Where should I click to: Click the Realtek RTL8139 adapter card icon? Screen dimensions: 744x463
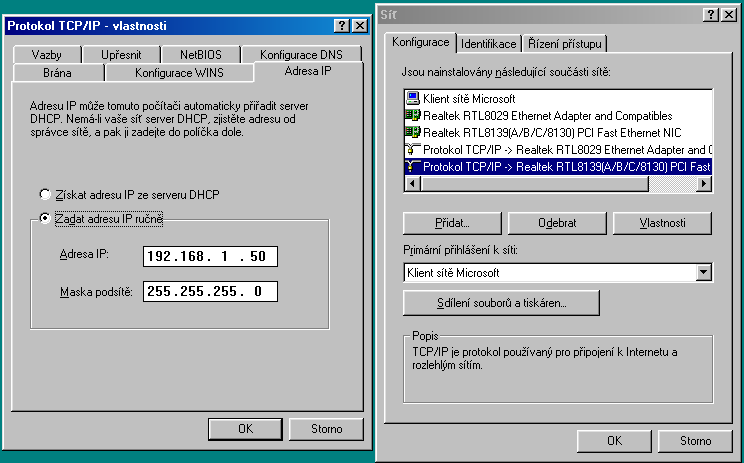(x=413, y=132)
